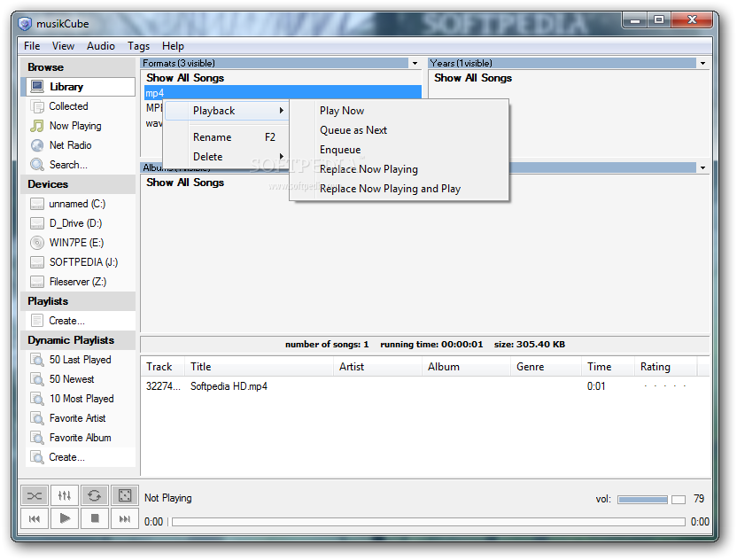
Task: Toggle shuffle playback icon
Action: tap(35, 495)
